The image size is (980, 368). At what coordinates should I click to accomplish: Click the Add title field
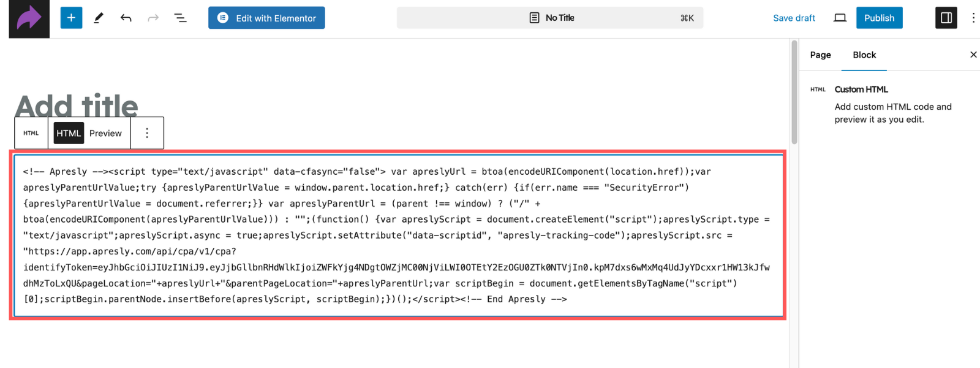click(x=77, y=105)
